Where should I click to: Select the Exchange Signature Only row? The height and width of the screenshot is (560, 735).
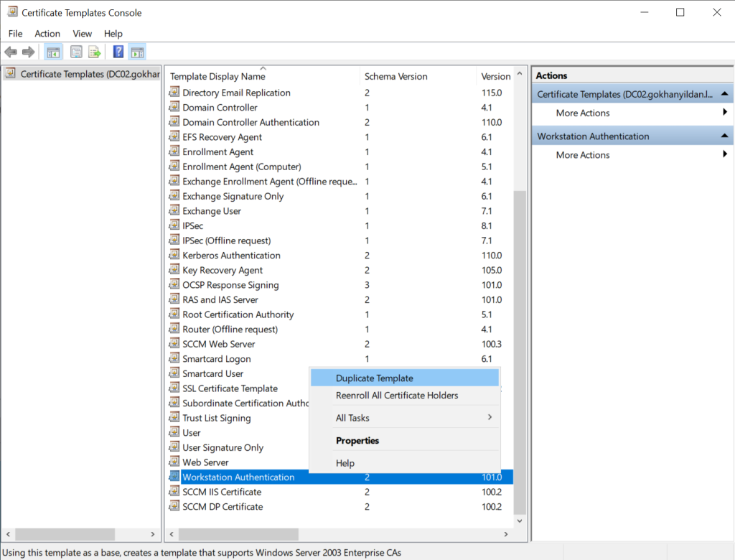[x=340, y=196]
